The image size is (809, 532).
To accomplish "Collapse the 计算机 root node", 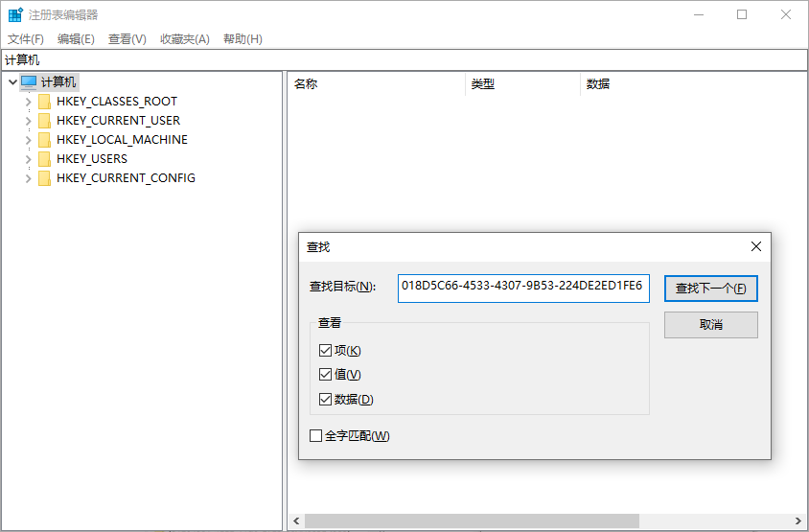I will coord(12,82).
